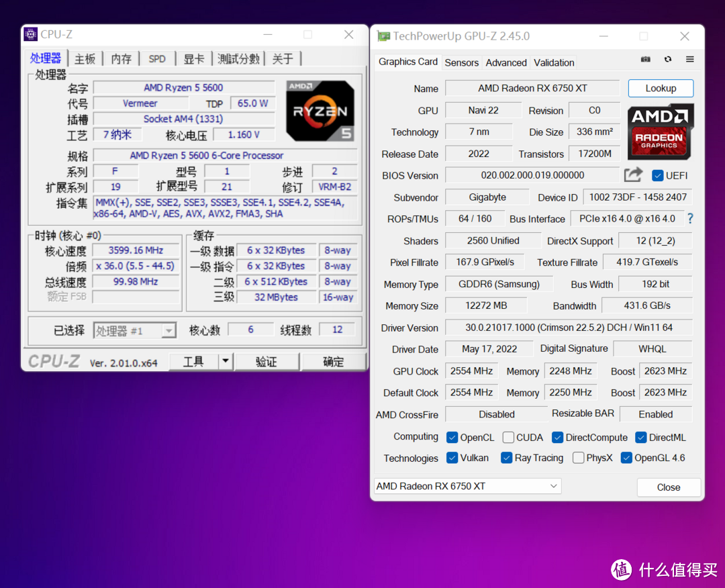Switch to the SPD tab
Viewport: 725px width, 588px height.
157,59
